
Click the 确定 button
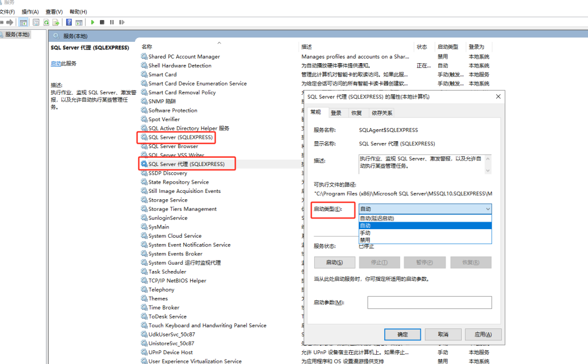[x=403, y=334]
